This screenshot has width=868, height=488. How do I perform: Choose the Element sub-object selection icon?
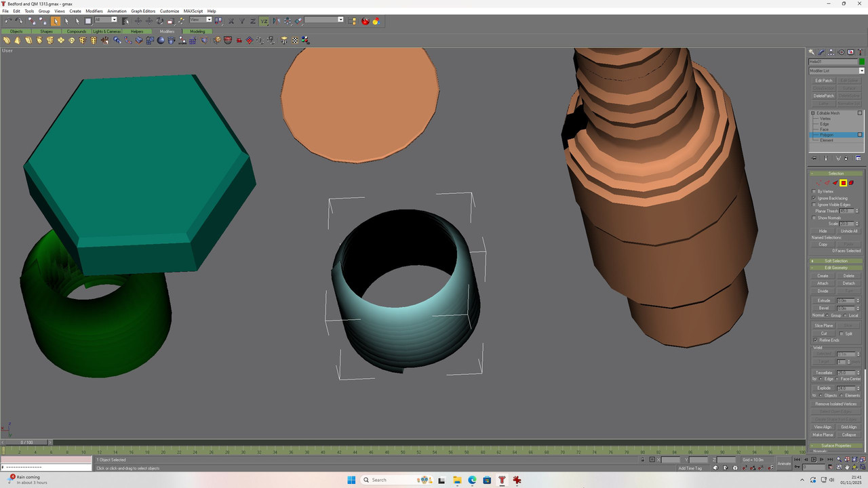(x=851, y=183)
